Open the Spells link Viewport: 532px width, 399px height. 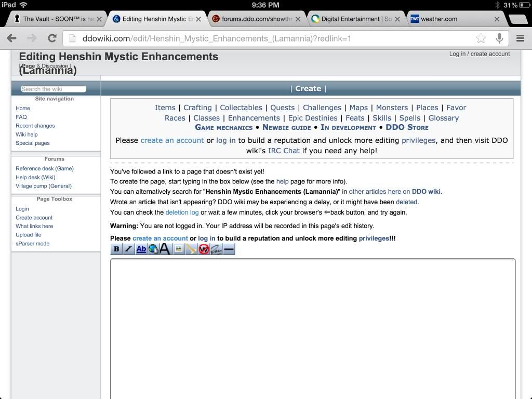[409, 118]
